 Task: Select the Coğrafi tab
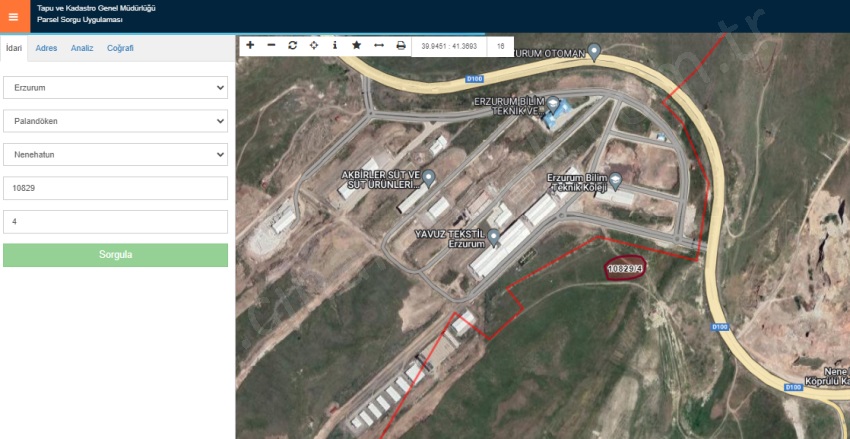[120, 48]
